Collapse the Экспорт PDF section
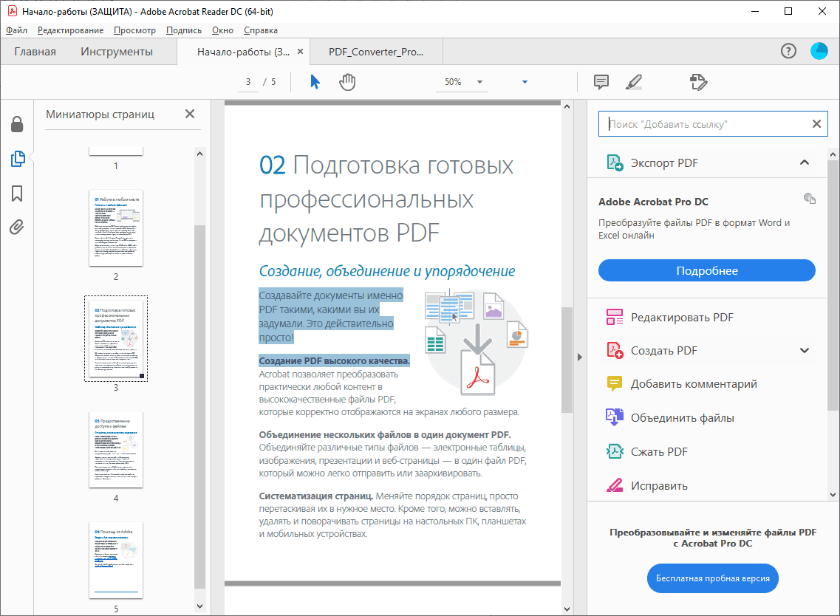 [805, 162]
